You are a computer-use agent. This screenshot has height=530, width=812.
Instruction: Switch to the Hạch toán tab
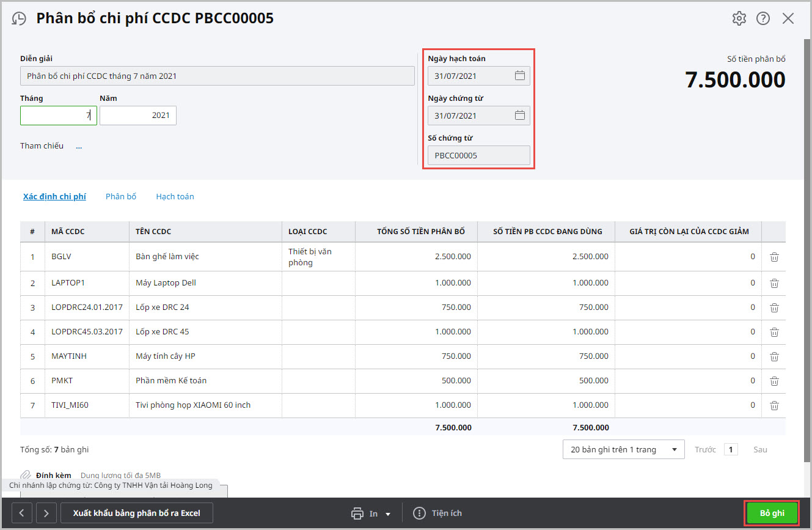[x=175, y=196]
